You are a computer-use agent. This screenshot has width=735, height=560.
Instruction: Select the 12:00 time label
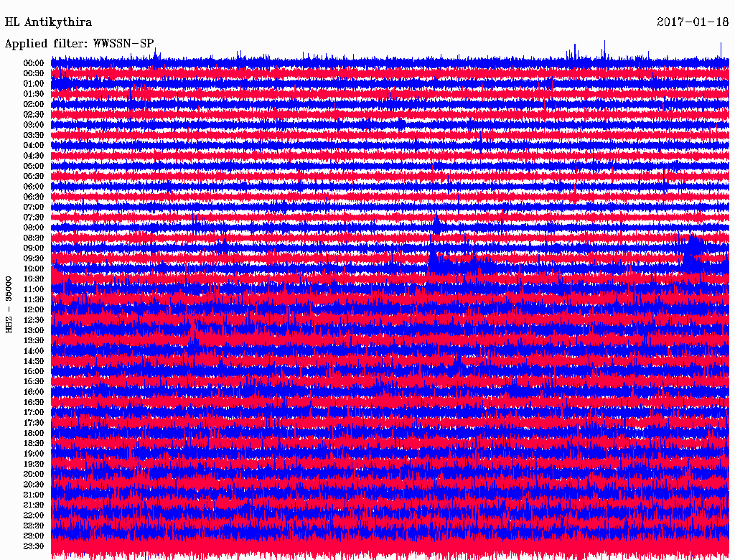point(34,309)
